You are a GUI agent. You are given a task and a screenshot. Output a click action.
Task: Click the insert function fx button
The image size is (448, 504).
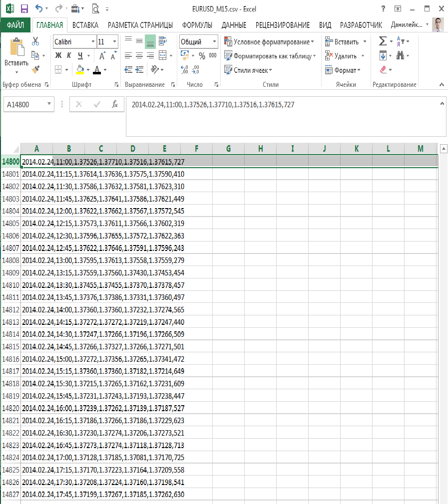click(x=114, y=104)
